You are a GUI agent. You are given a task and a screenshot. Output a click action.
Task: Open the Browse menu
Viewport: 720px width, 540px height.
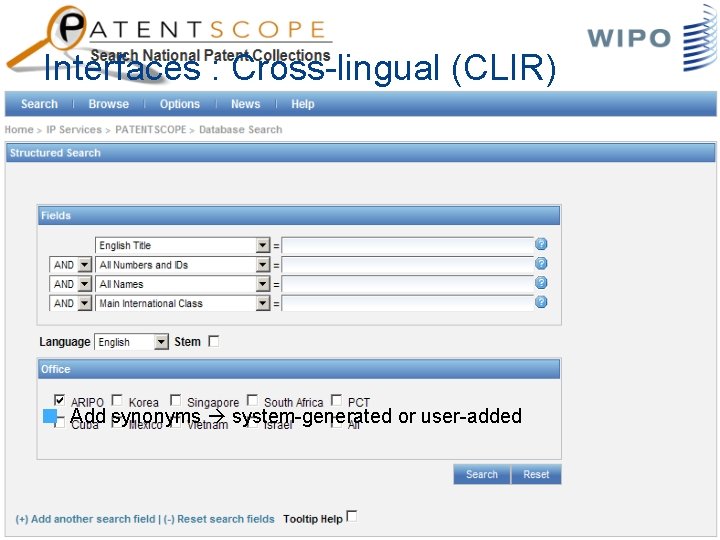[x=109, y=104]
